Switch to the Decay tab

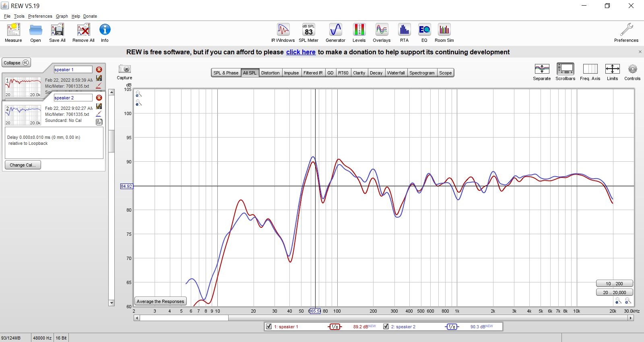click(376, 73)
